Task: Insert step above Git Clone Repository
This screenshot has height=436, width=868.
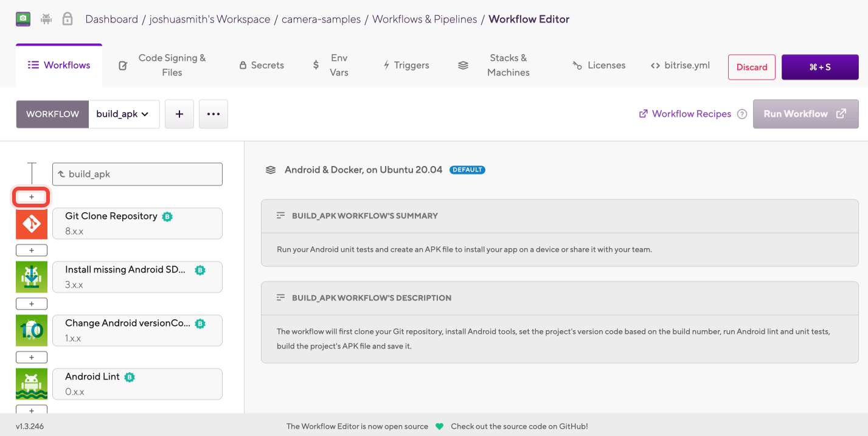Action: 32,197
